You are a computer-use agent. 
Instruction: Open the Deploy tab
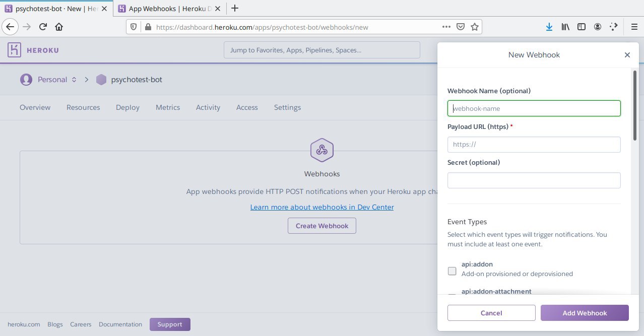point(127,107)
